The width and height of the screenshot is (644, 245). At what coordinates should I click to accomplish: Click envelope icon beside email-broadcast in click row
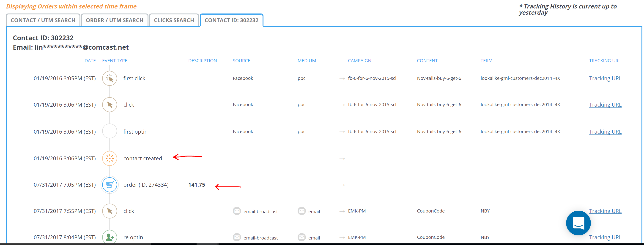[236, 211]
